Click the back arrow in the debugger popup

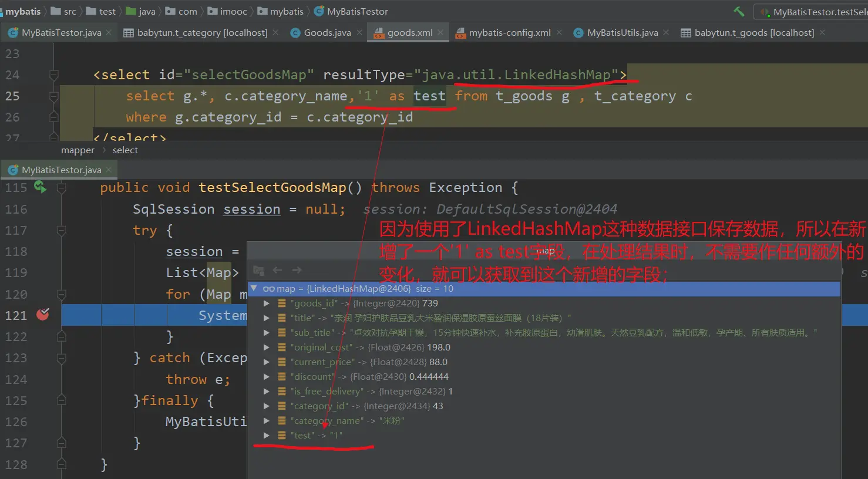(277, 270)
